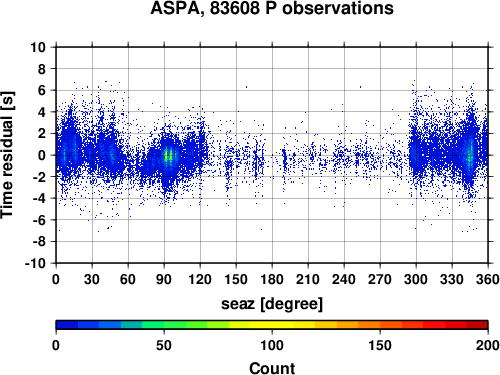Viewport: 500px width, 375px height.
Task: Click the x-axis tick label 300
Action: [416, 279]
